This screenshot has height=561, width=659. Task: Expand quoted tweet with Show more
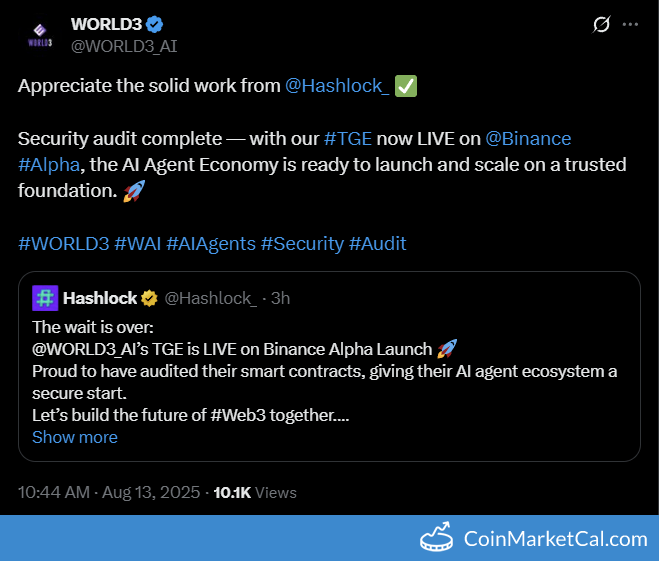pos(75,437)
